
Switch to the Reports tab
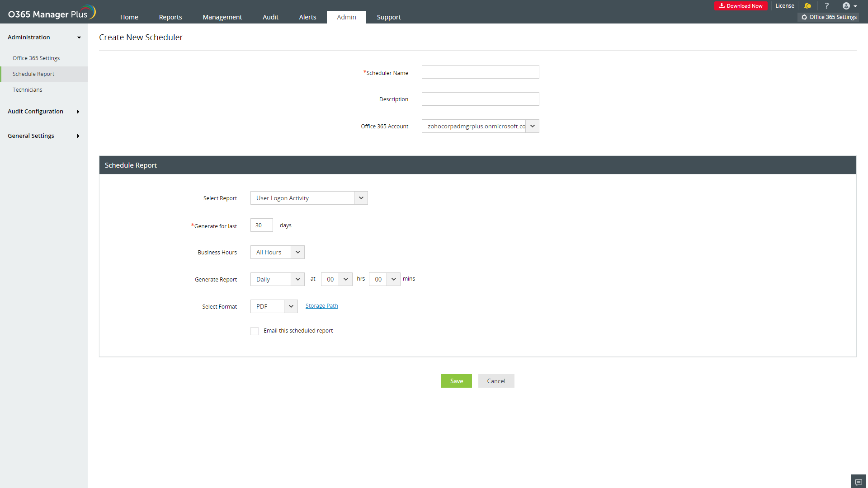(x=170, y=17)
